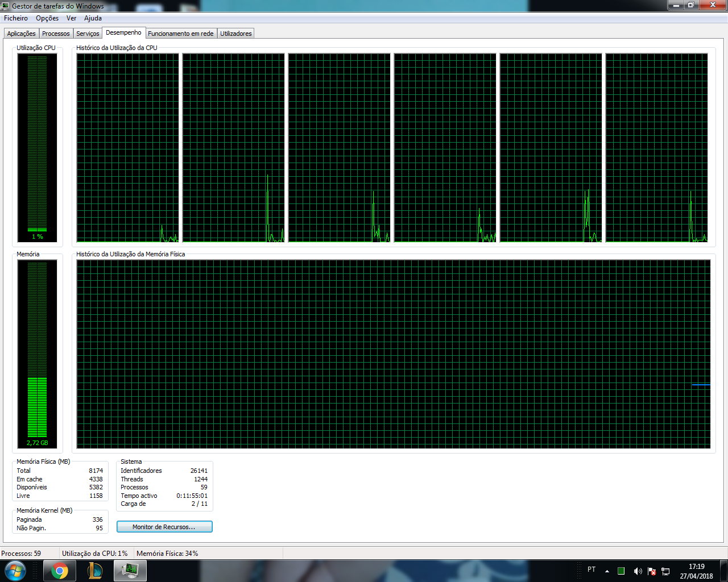Open the Opções menu

[x=47, y=18]
